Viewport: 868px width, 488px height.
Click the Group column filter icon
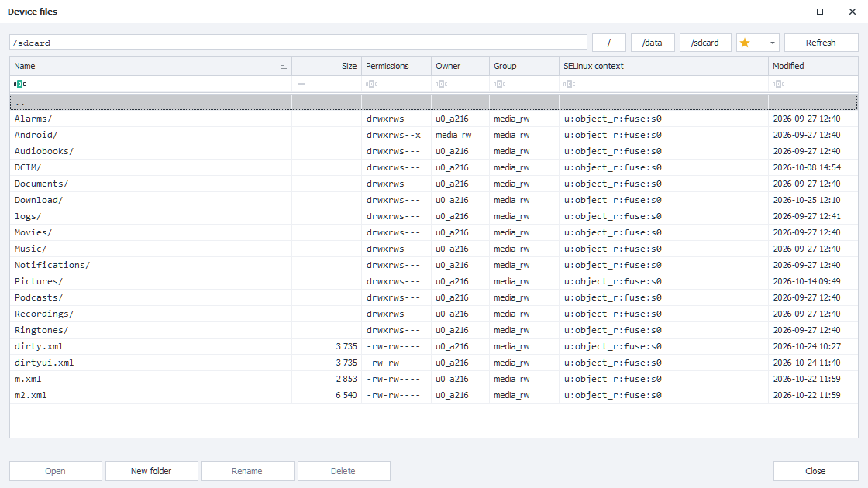[x=499, y=84]
